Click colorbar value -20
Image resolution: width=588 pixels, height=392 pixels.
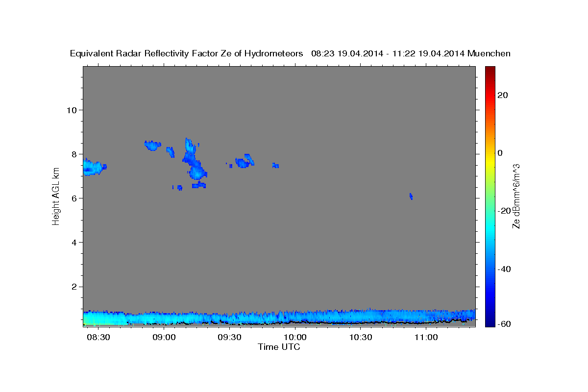(504, 211)
